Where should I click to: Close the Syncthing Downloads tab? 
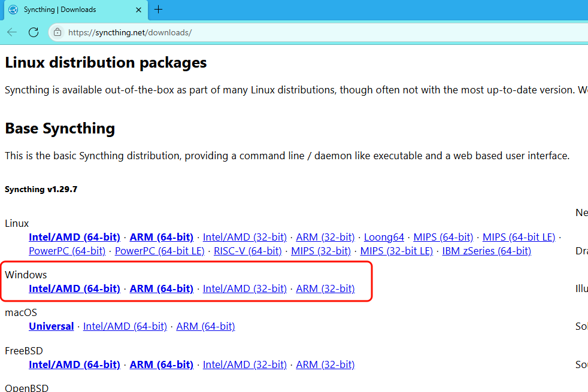click(138, 10)
